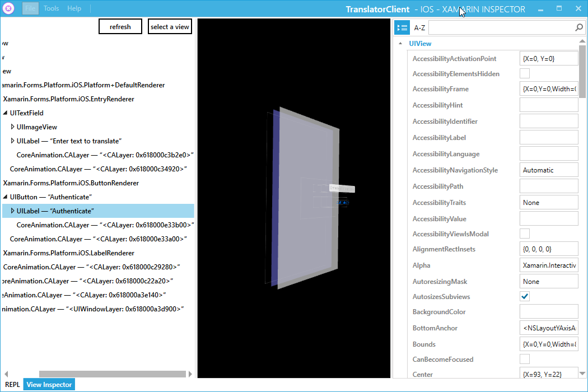The width and height of the screenshot is (588, 392).
Task: Click the search magnifier icon
Action: click(579, 27)
